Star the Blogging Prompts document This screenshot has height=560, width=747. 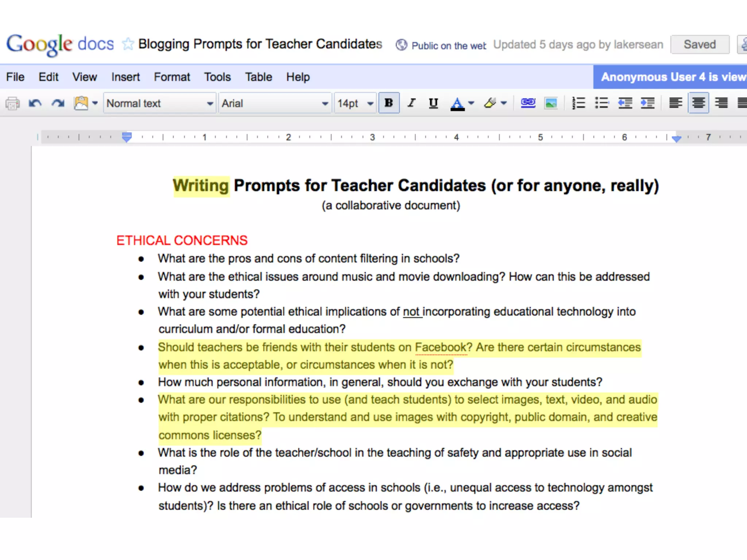(128, 44)
